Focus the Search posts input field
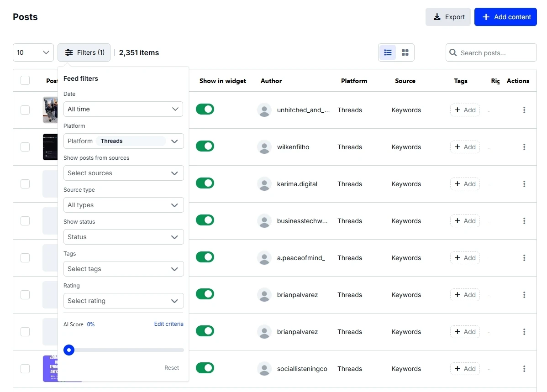 (491, 52)
